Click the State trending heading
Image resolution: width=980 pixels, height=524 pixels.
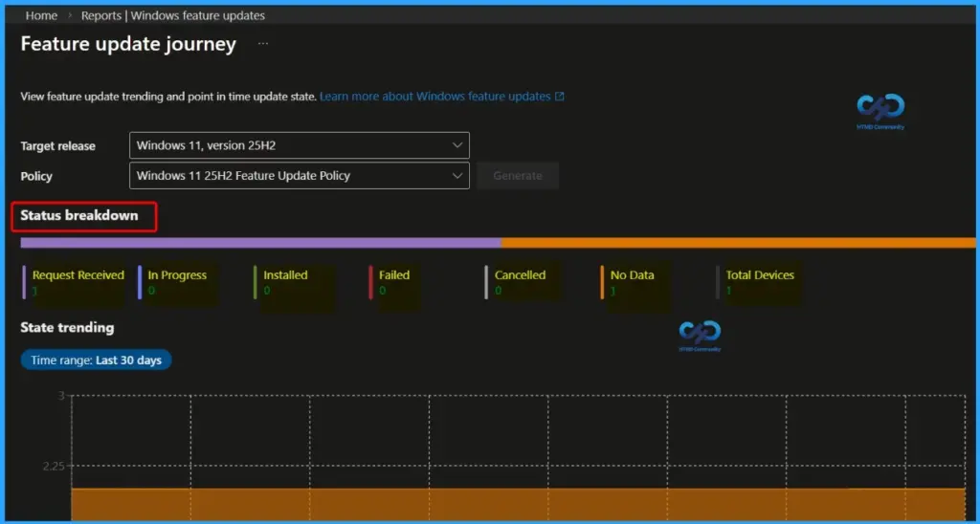pyautogui.click(x=68, y=327)
